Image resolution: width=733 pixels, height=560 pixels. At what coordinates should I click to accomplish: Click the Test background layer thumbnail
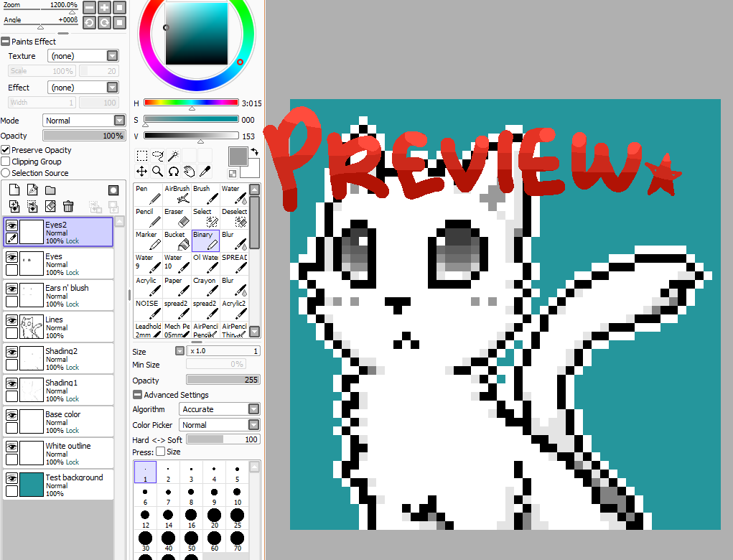(32, 485)
